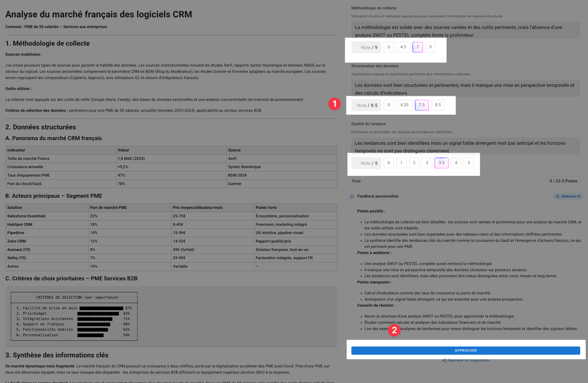Click the document title Analyse du marché français

pyautogui.click(x=99, y=14)
